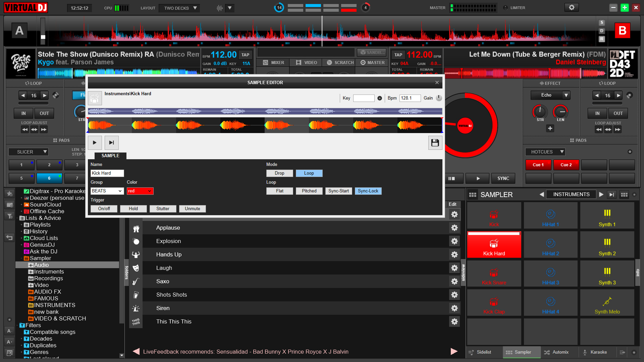Click TAP button on deck A

[246, 55]
